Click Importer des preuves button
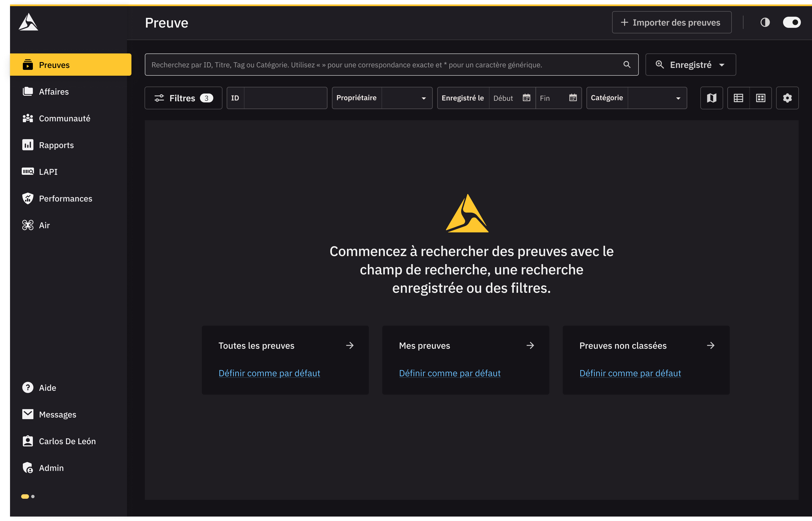 672,23
